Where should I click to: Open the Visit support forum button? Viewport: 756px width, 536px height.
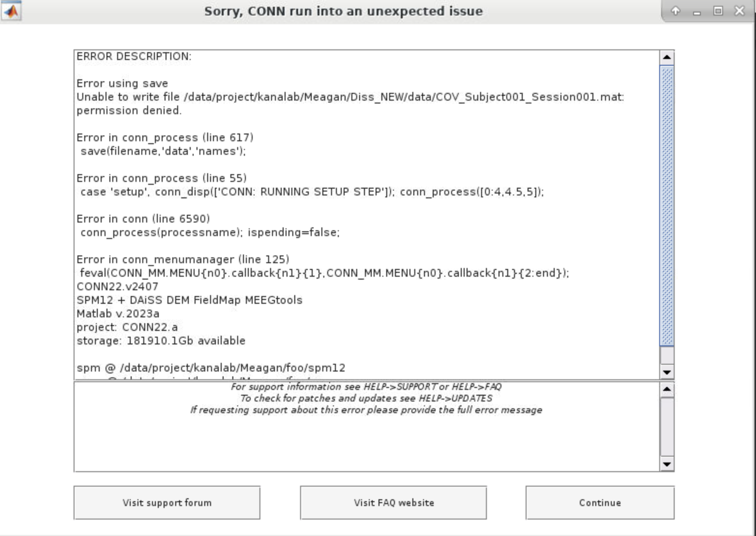coord(166,503)
